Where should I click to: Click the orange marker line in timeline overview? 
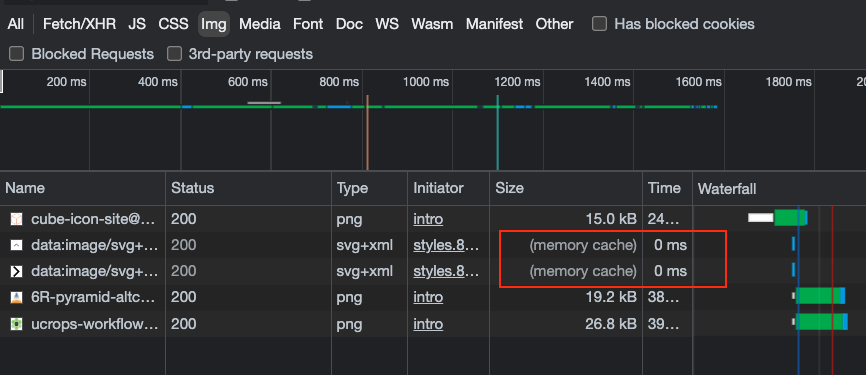click(367, 133)
